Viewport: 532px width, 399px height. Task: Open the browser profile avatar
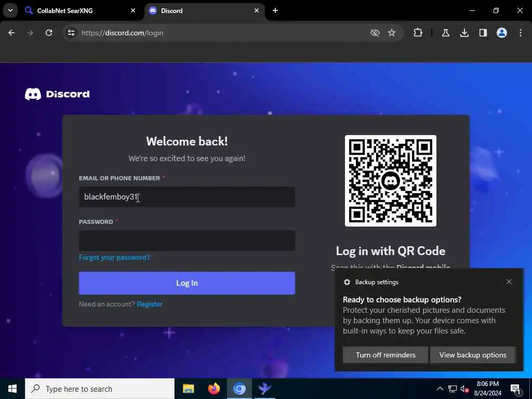coord(501,33)
